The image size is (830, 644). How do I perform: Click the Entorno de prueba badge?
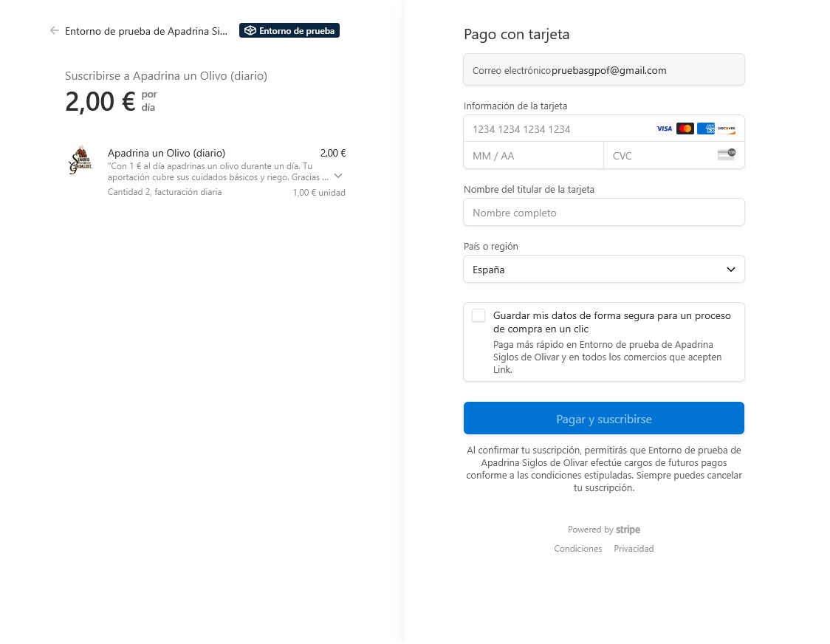(289, 31)
